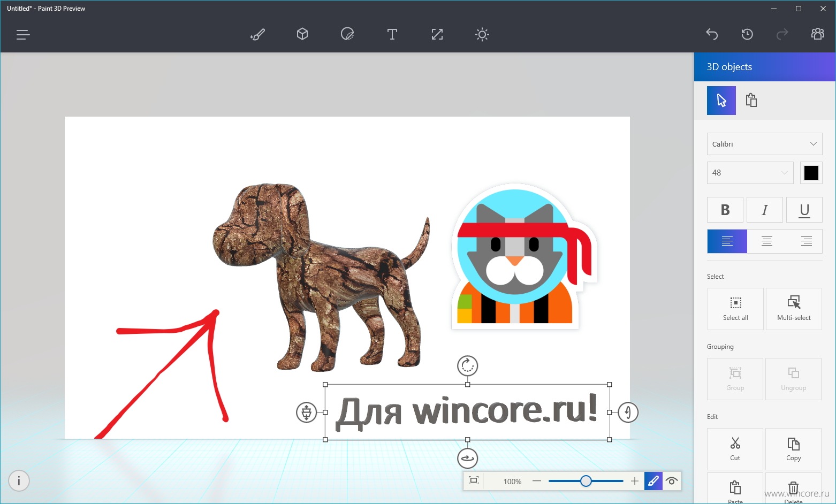Screen dimensions: 836x504
Task: Toggle the 3D view eye button
Action: pyautogui.click(x=672, y=481)
